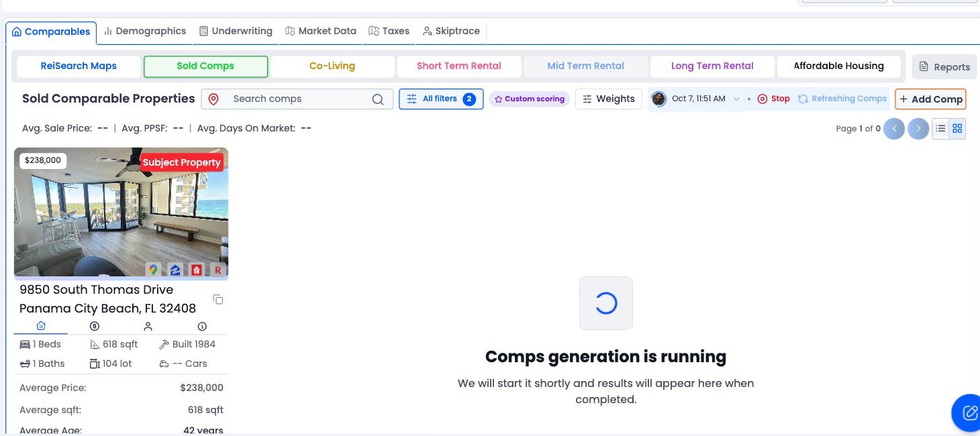Viewport: 980px width, 436px height.
Task: Switch to the Comparables tab
Action: [51, 32]
